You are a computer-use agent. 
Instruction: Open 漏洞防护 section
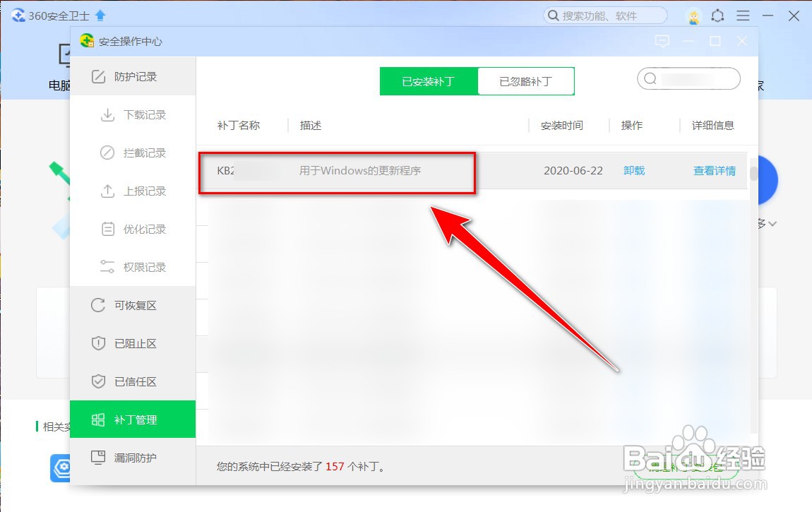(x=133, y=458)
